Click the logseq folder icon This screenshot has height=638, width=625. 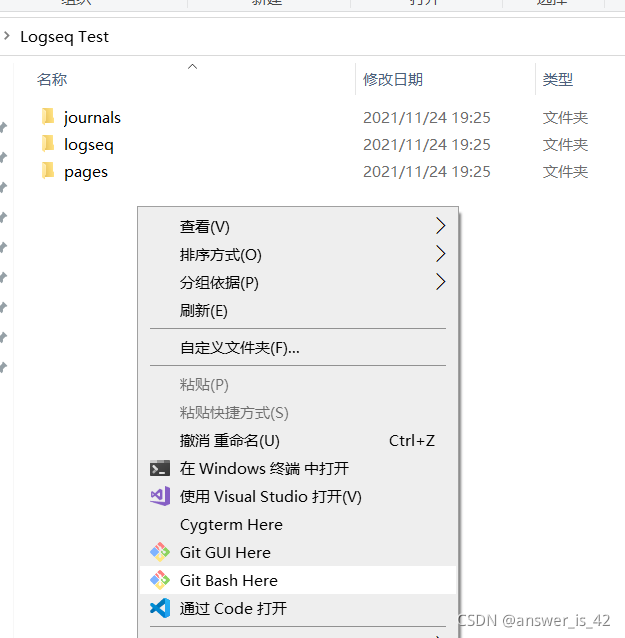point(48,144)
